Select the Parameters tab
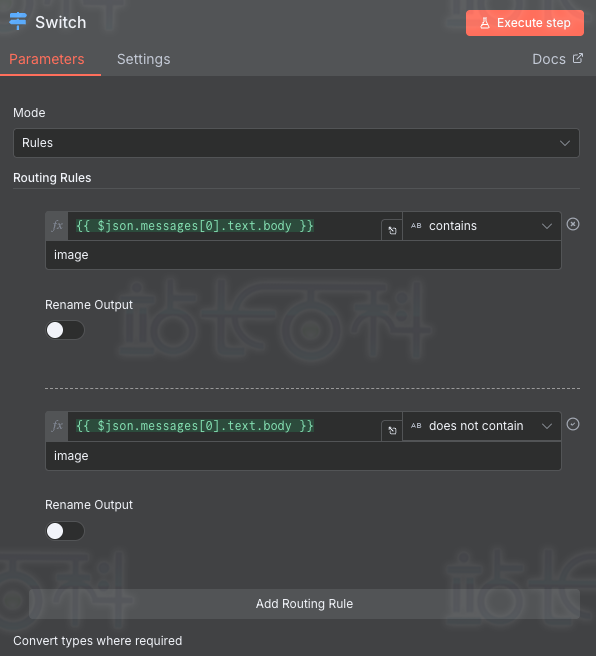Image resolution: width=596 pixels, height=656 pixels. 47,59
